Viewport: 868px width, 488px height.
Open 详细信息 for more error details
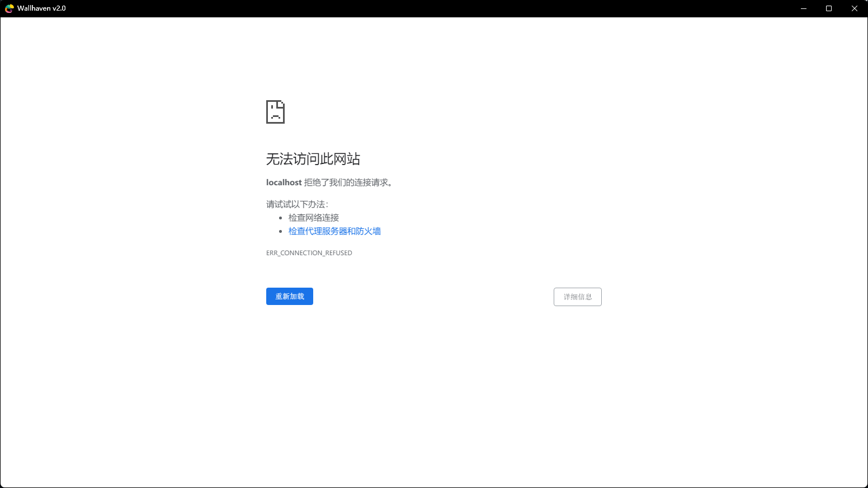[x=577, y=297]
